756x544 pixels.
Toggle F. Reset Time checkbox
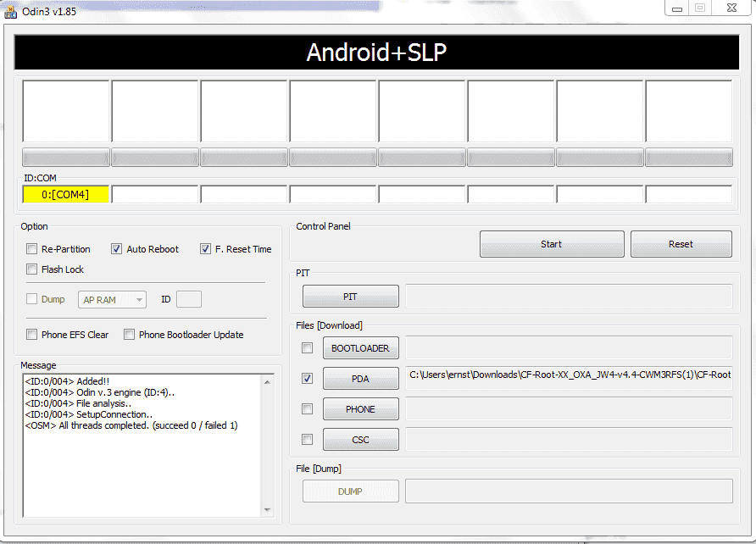[x=205, y=249]
